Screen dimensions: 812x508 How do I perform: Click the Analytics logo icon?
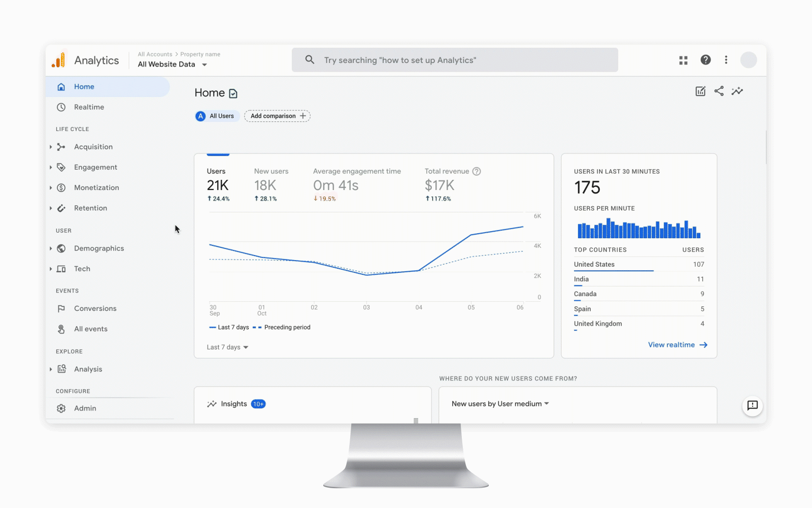(x=58, y=60)
